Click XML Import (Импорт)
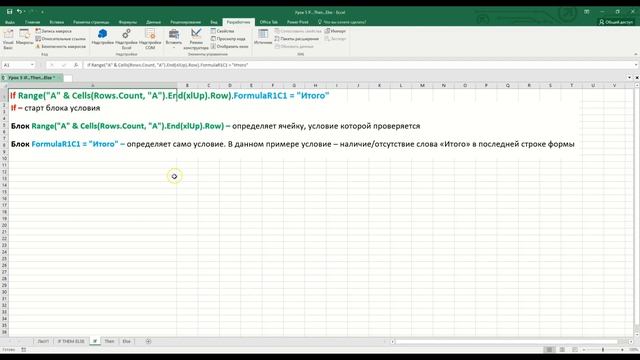Viewport: 640px width, 360px height. pyautogui.click(x=335, y=31)
